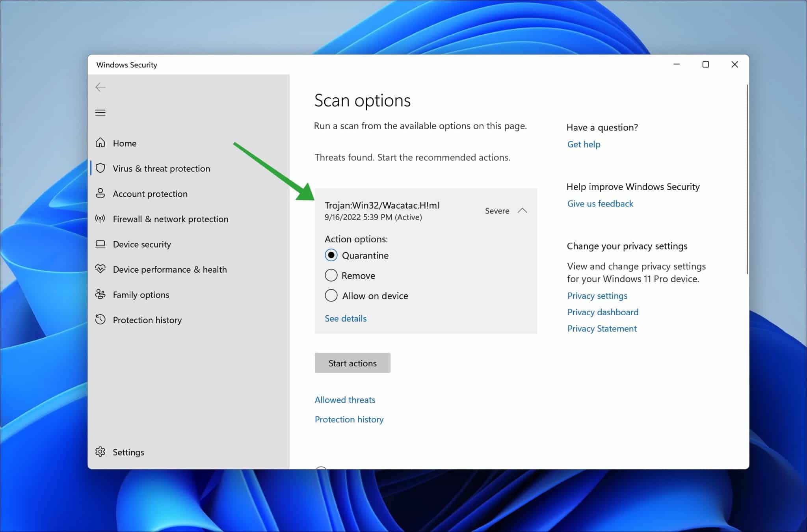Image resolution: width=807 pixels, height=532 pixels.
Task: Close the Windows Security window
Action: pos(734,64)
